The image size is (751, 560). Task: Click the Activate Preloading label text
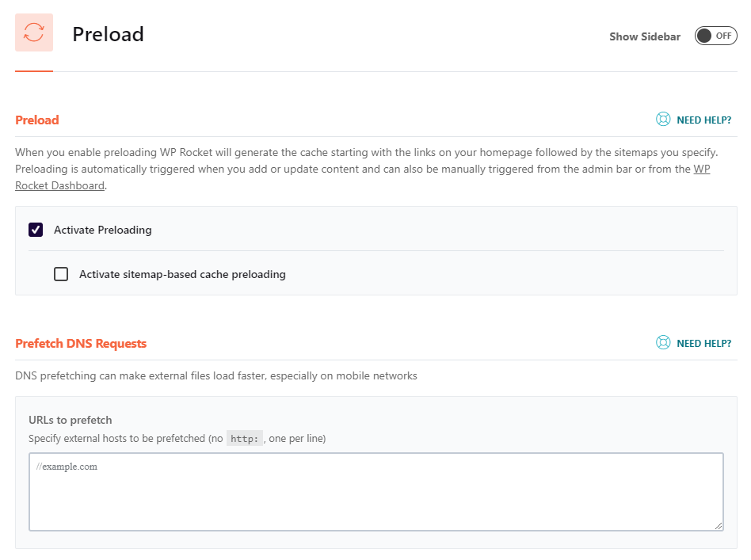[x=102, y=230]
